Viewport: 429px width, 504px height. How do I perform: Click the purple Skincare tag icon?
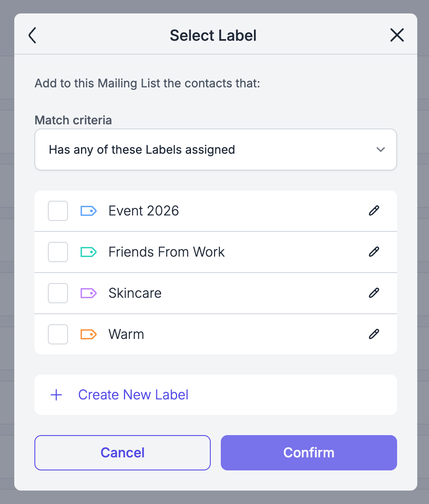point(89,293)
